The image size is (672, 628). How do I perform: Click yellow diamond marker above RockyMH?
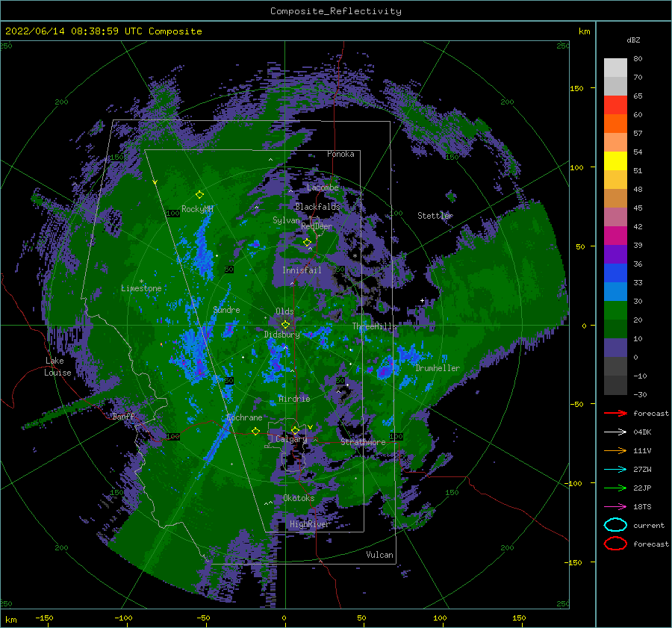[199, 195]
